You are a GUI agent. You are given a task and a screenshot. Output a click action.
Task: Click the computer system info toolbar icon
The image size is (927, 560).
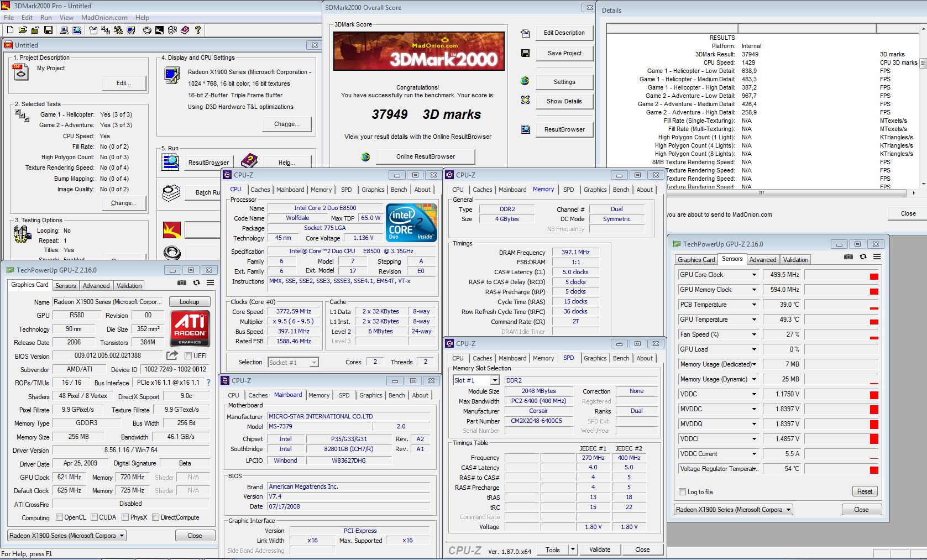64,30
